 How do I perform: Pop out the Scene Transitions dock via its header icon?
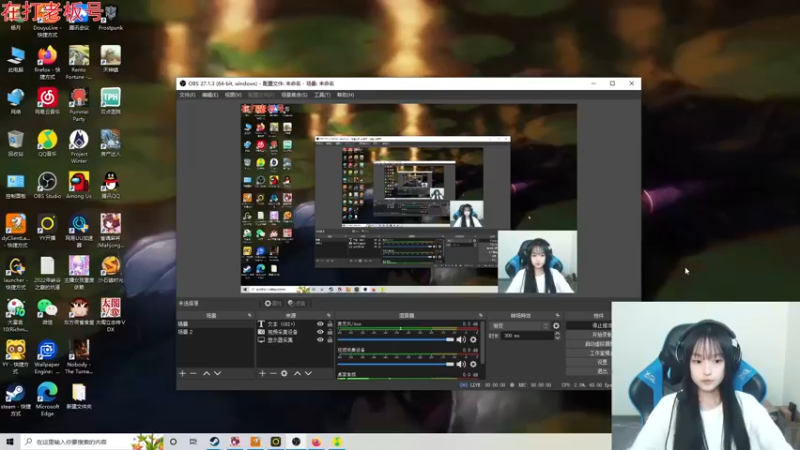tap(557, 315)
